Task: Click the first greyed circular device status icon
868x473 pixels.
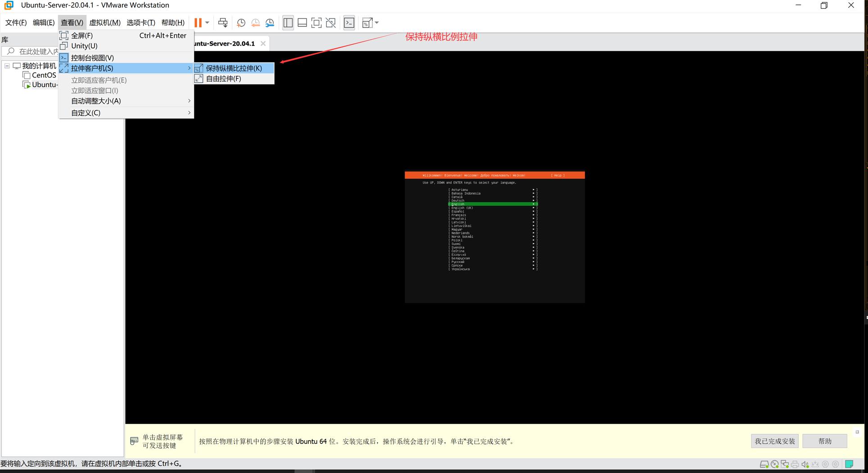Action: [825, 464]
